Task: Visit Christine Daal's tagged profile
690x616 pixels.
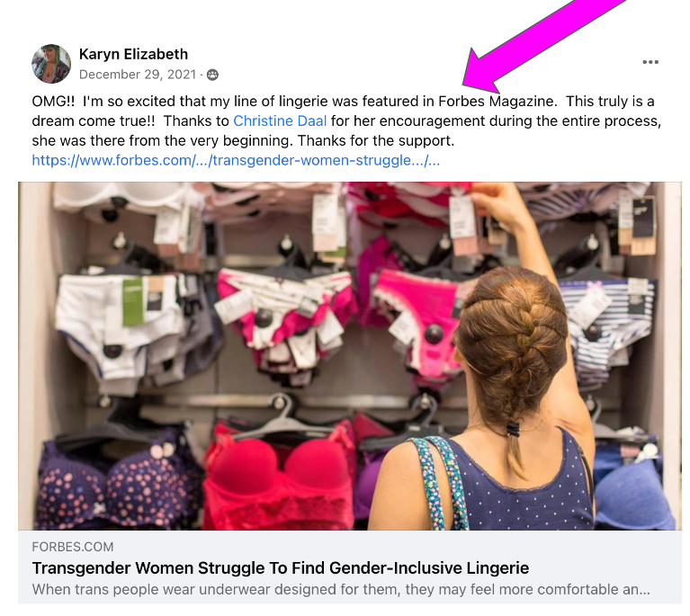Action: click(x=280, y=121)
